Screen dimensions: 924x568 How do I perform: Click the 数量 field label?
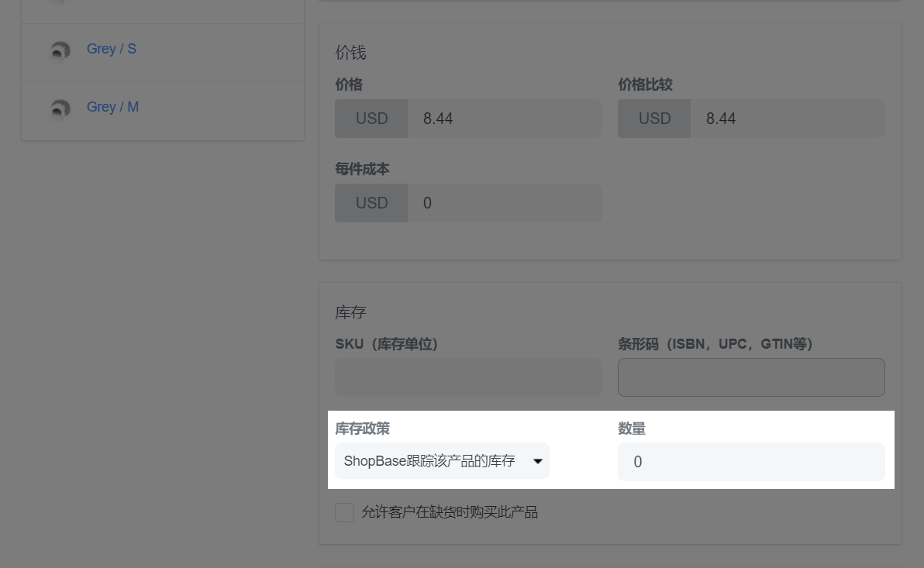click(x=632, y=429)
